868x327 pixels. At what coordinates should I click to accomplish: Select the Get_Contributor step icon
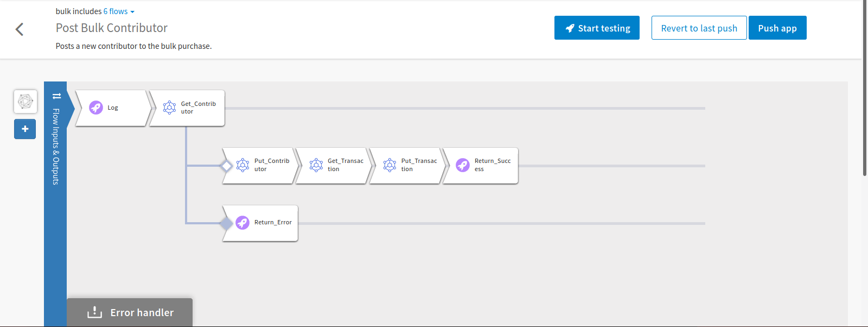coord(170,108)
